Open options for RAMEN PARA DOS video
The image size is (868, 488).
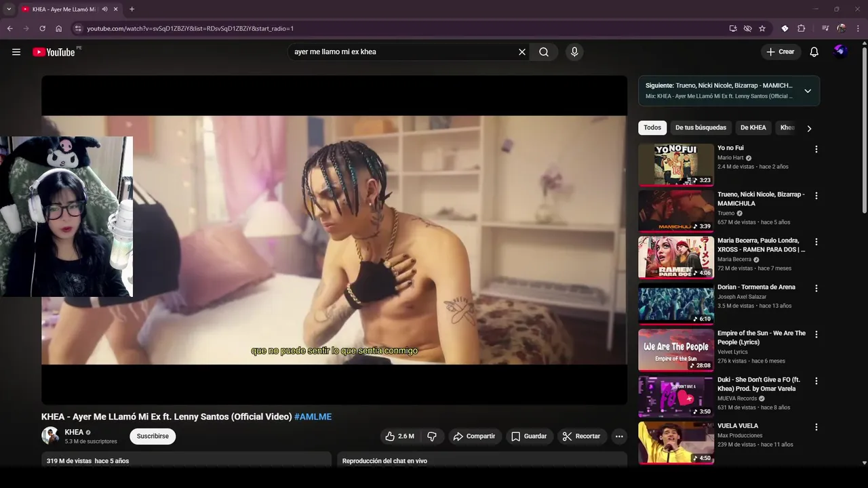point(816,241)
